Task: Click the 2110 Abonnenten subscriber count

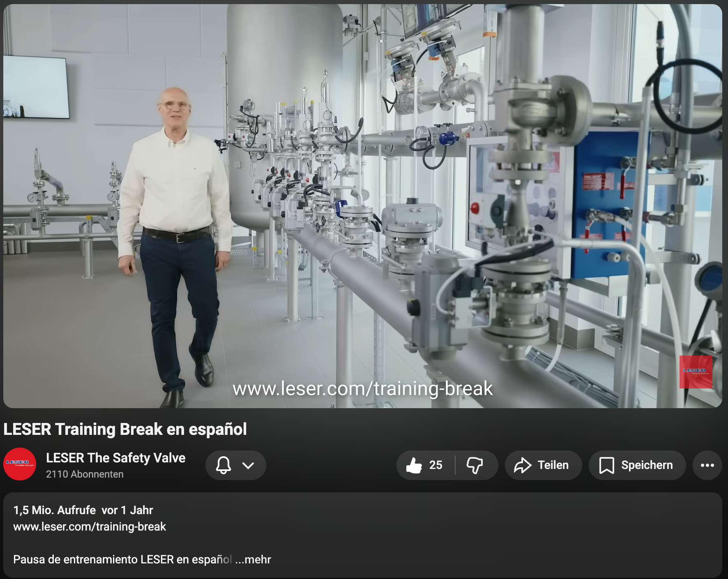Action: pos(85,474)
